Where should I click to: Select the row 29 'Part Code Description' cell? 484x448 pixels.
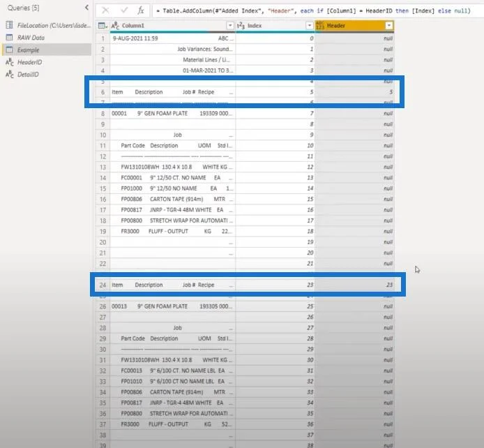tap(173, 338)
